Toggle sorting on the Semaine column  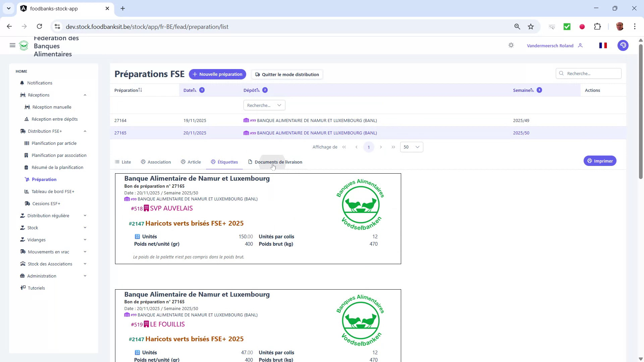532,90
